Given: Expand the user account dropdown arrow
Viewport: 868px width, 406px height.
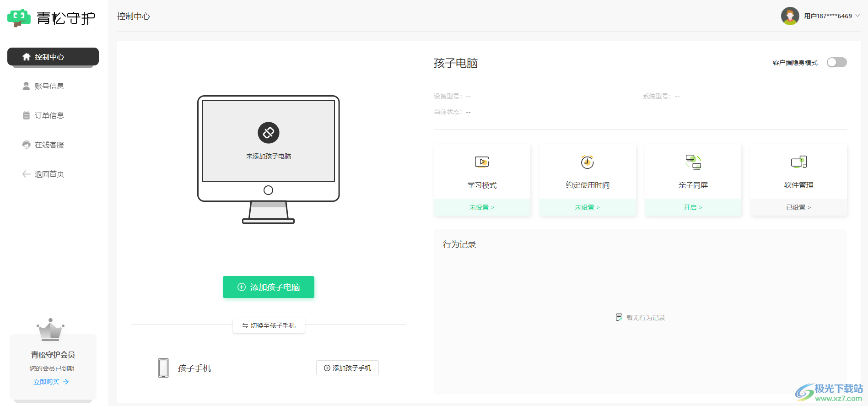Looking at the screenshot, I should (857, 16).
